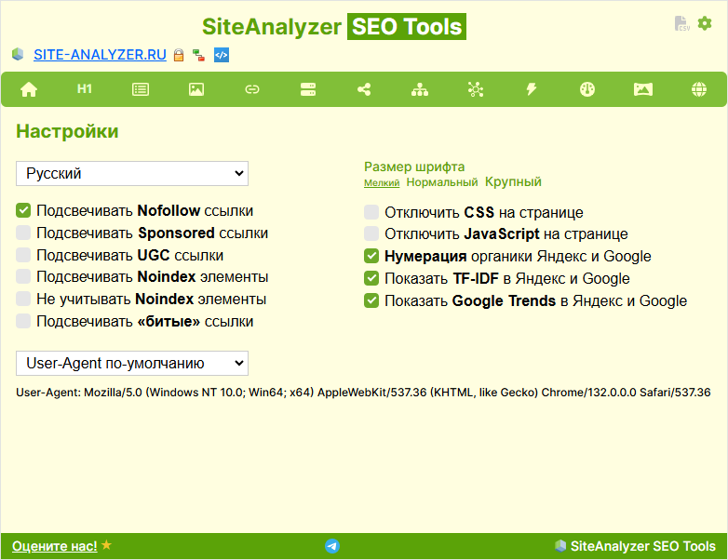Uncheck Показать TF-IDF в Яндекс и Google

tap(371, 278)
